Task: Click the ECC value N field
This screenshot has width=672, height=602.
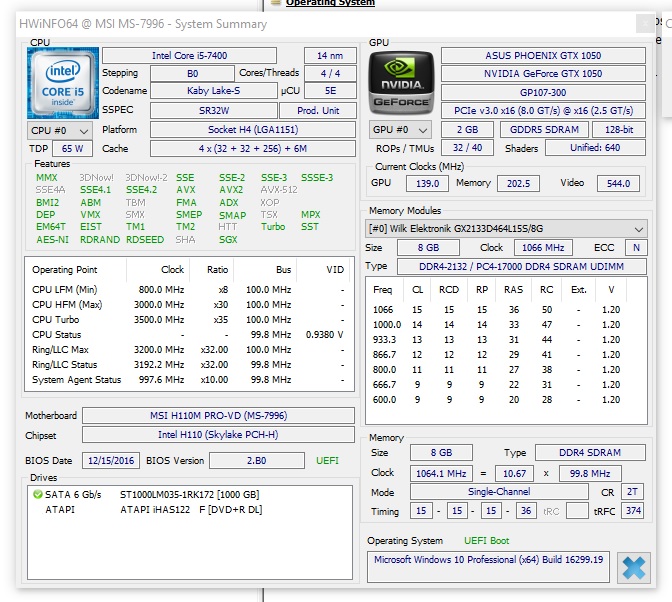Action: point(636,248)
